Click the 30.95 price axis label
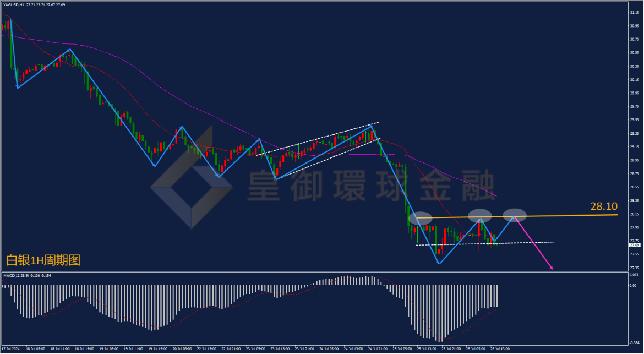This screenshot has height=354, width=644. click(634, 26)
